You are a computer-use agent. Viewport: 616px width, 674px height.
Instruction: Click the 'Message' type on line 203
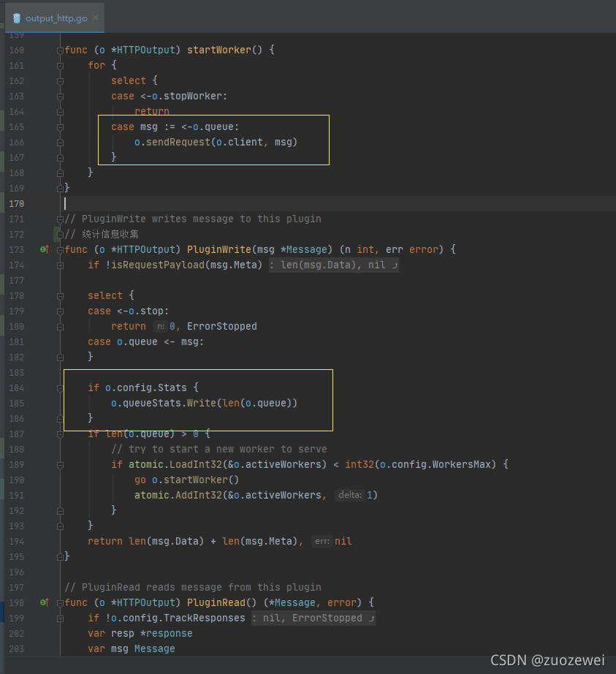155,648
